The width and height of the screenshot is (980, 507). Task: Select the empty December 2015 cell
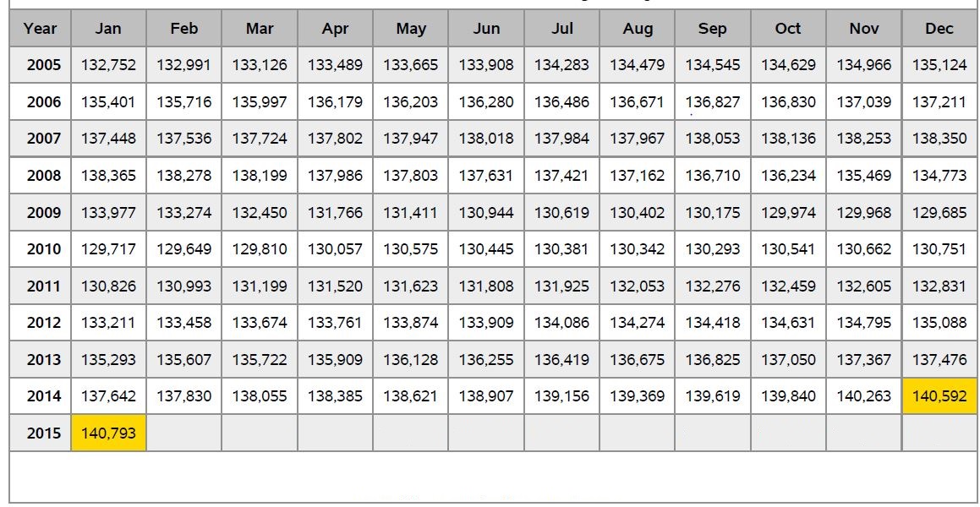click(939, 433)
